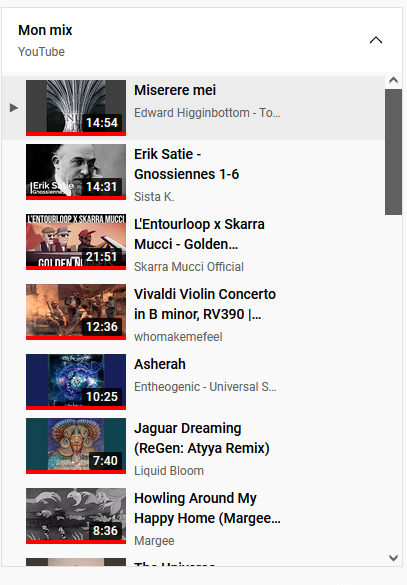Image resolution: width=407 pixels, height=585 pixels.
Task: Click the Liquid Bloom channel name
Action: pyautogui.click(x=169, y=471)
